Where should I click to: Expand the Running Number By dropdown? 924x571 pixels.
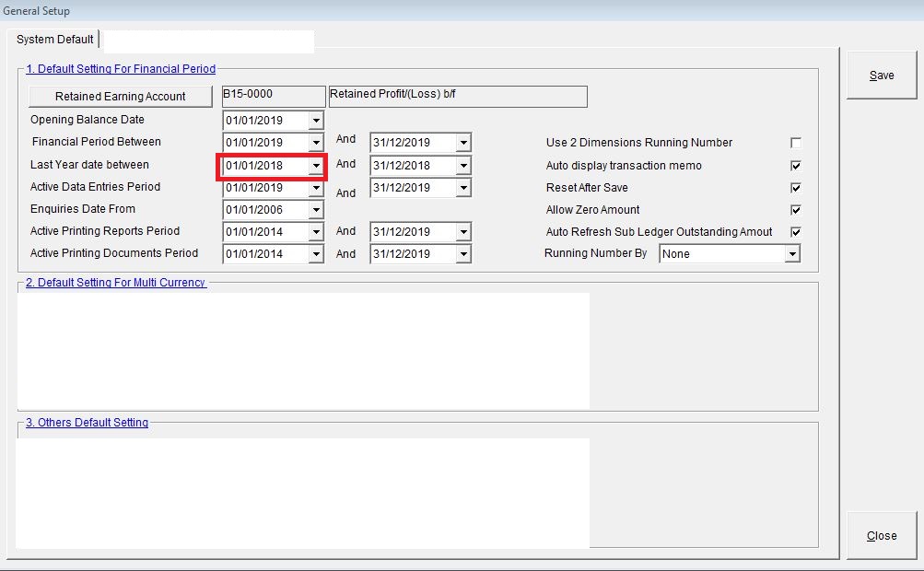coord(791,254)
